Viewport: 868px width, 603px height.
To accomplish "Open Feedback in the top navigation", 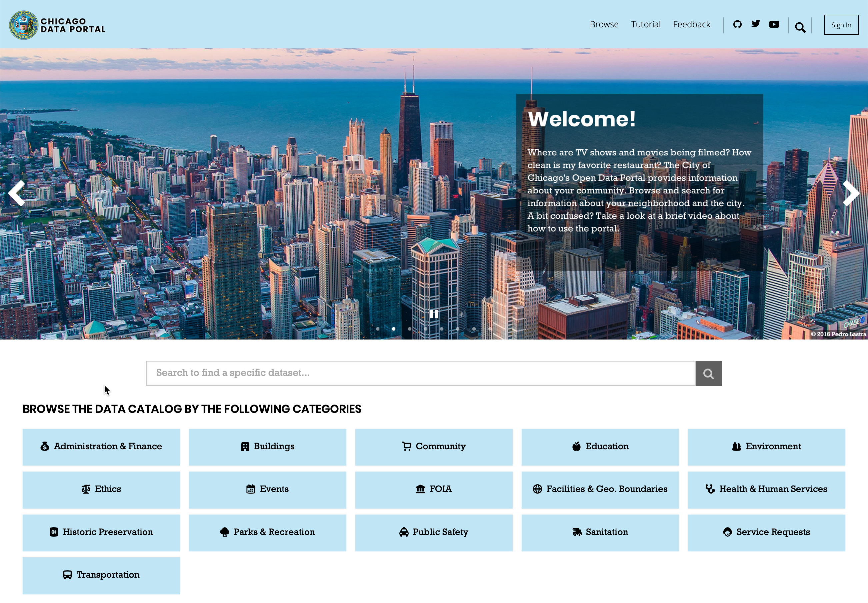I will 691,25.
